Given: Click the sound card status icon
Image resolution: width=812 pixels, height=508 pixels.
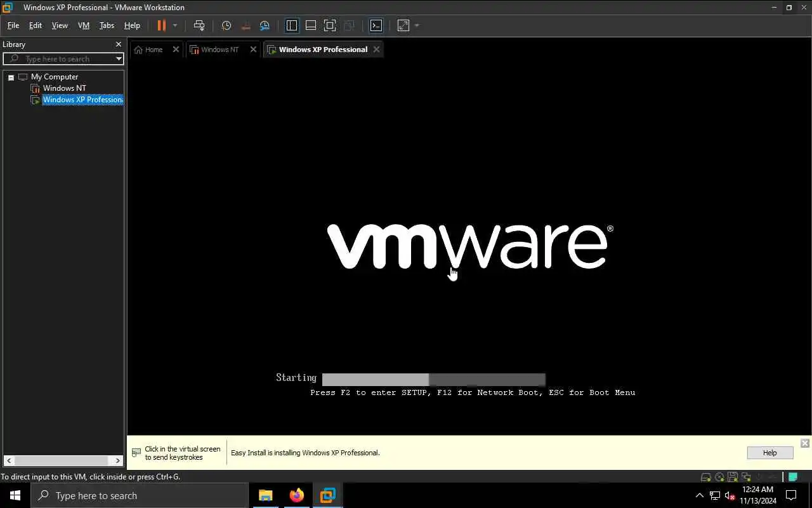Looking at the screenshot, I should tap(759, 477).
